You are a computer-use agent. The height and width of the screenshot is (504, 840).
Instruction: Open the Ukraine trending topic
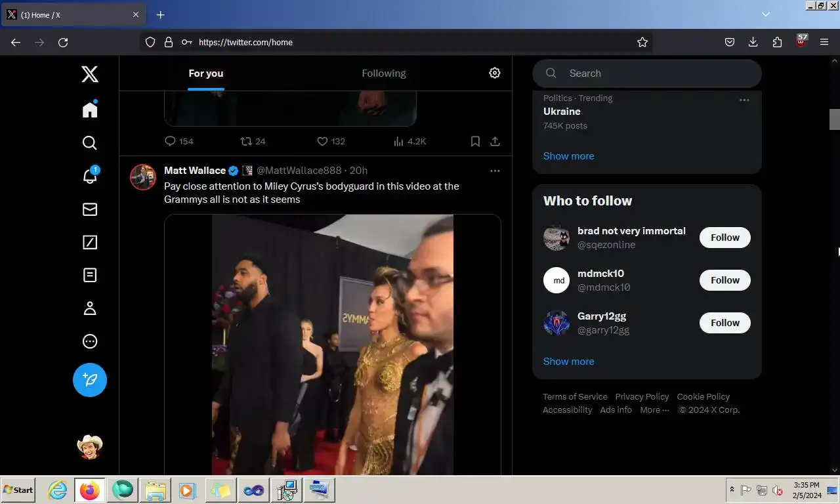coord(562,112)
